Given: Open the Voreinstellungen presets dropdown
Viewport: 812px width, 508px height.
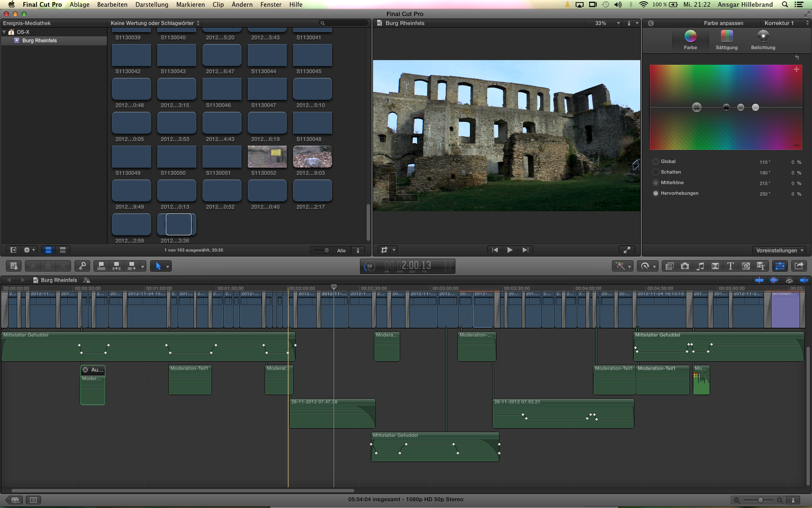Looking at the screenshot, I should [x=779, y=250].
